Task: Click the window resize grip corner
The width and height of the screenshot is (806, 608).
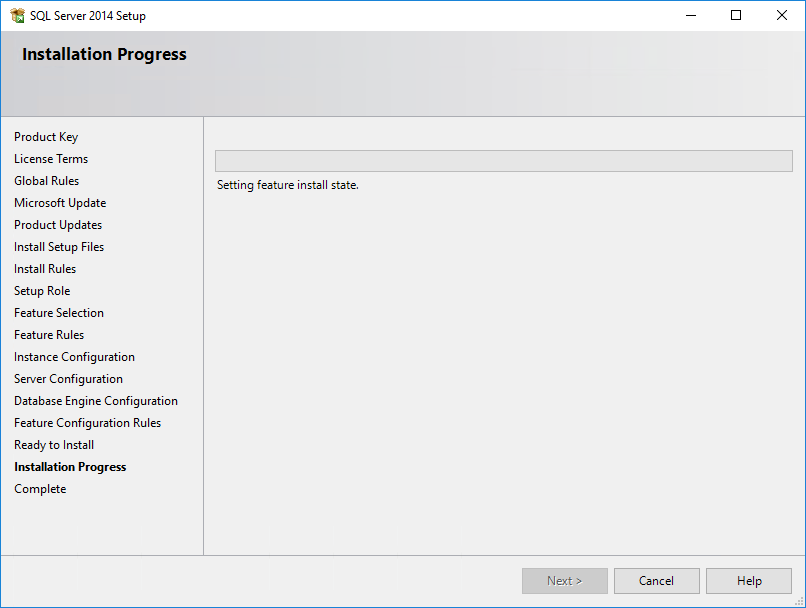Action: [x=799, y=601]
